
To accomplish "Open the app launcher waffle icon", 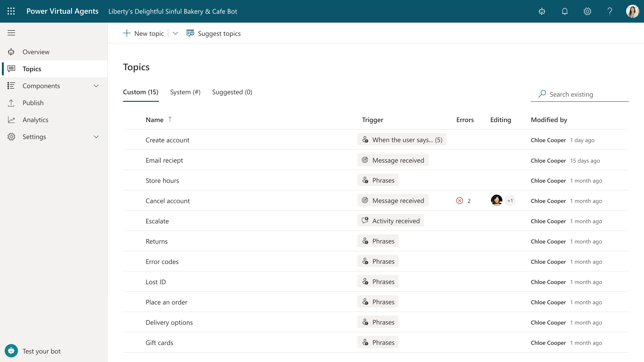I will pos(11,11).
